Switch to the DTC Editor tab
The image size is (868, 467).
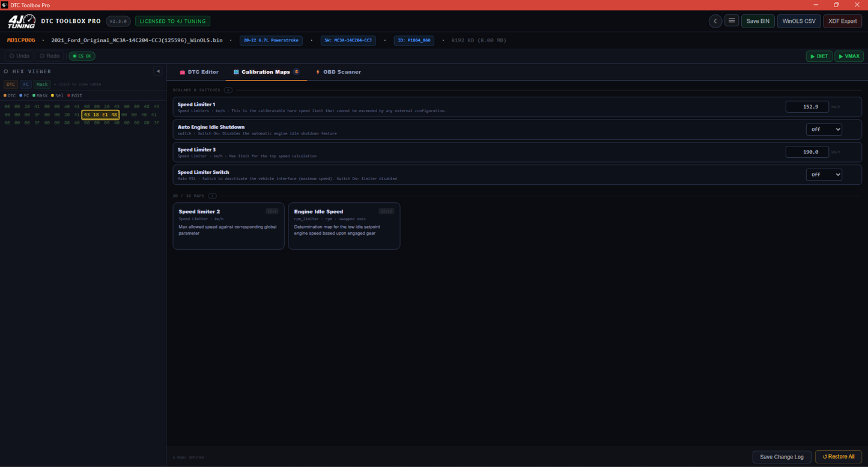tap(199, 72)
